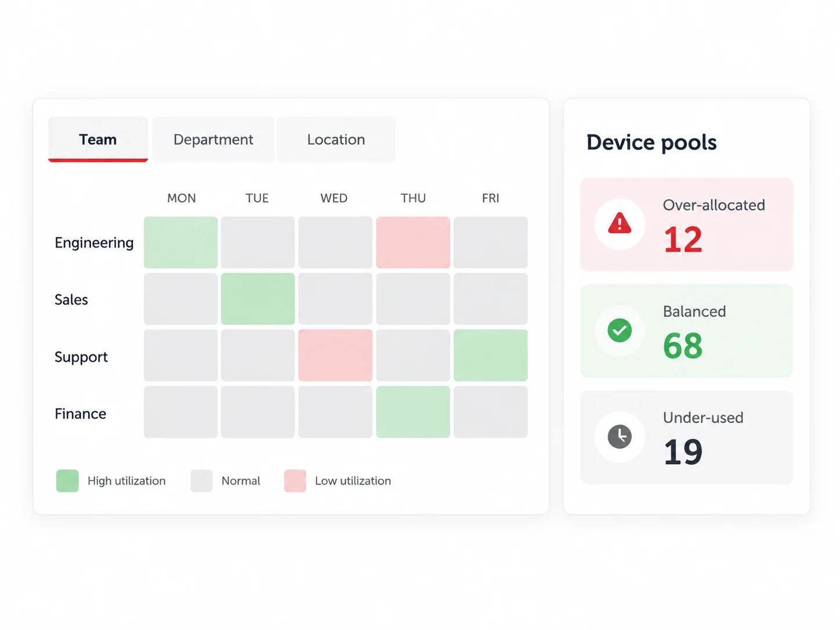Open the Balanced device pool card
The height and width of the screenshot is (630, 840).
click(686, 331)
